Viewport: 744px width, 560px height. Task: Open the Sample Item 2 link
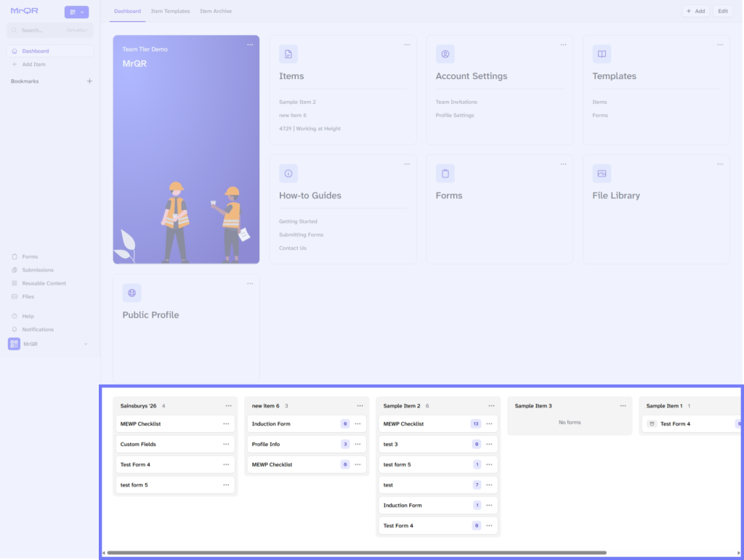click(297, 102)
